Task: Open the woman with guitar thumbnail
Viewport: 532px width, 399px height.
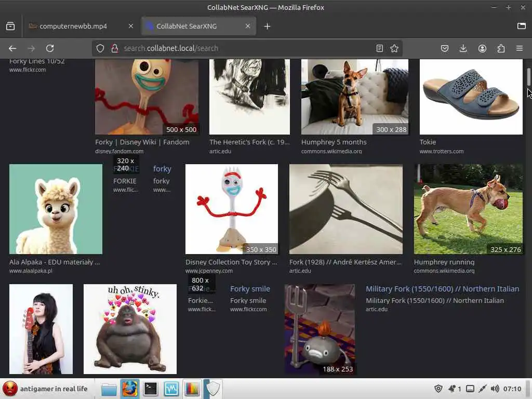Action: coord(41,329)
